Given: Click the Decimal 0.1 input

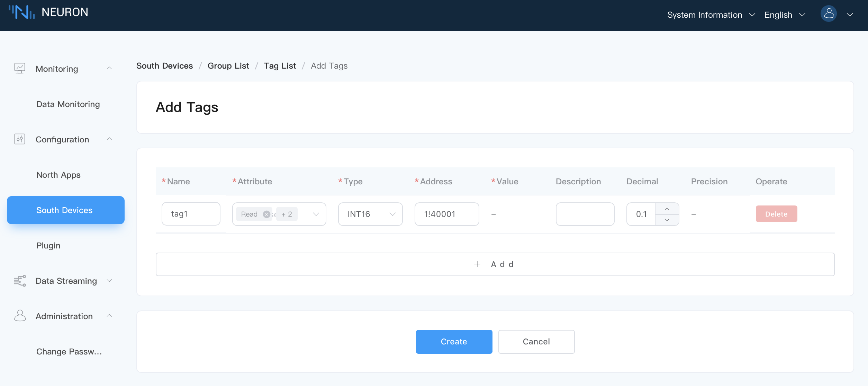Looking at the screenshot, I should tap(641, 214).
